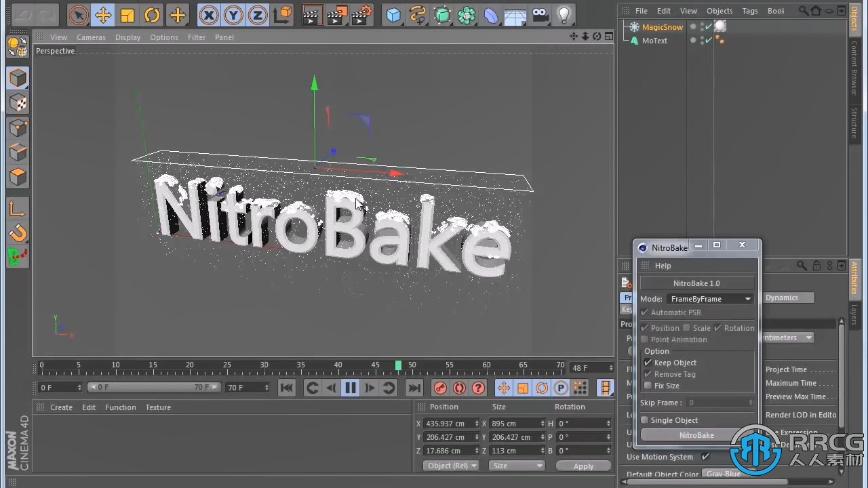Open the green flower modeling/array icon
Image resolution: width=868 pixels, height=488 pixels.
pos(467,14)
